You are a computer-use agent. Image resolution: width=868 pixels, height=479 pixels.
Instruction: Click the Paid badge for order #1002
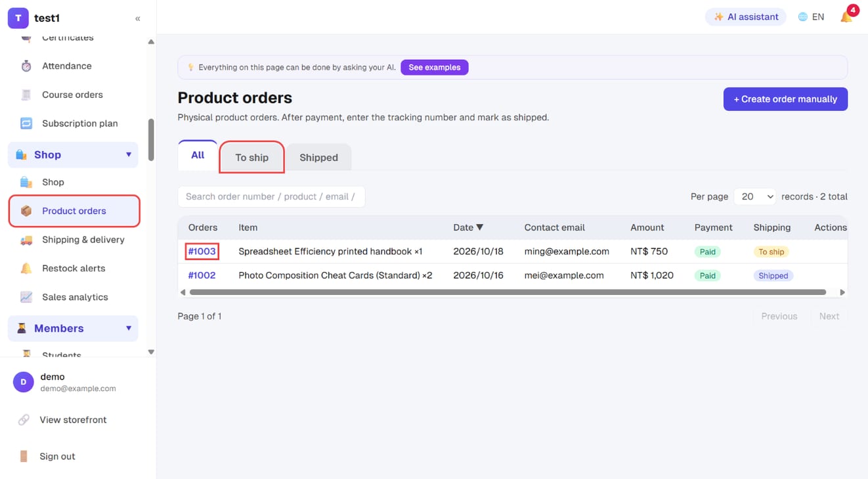707,275
